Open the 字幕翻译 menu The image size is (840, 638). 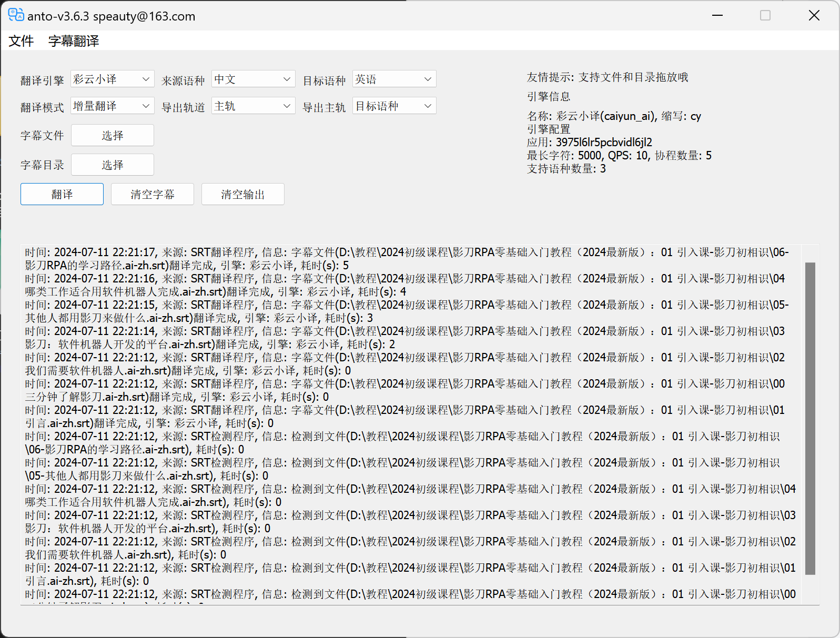click(x=74, y=41)
